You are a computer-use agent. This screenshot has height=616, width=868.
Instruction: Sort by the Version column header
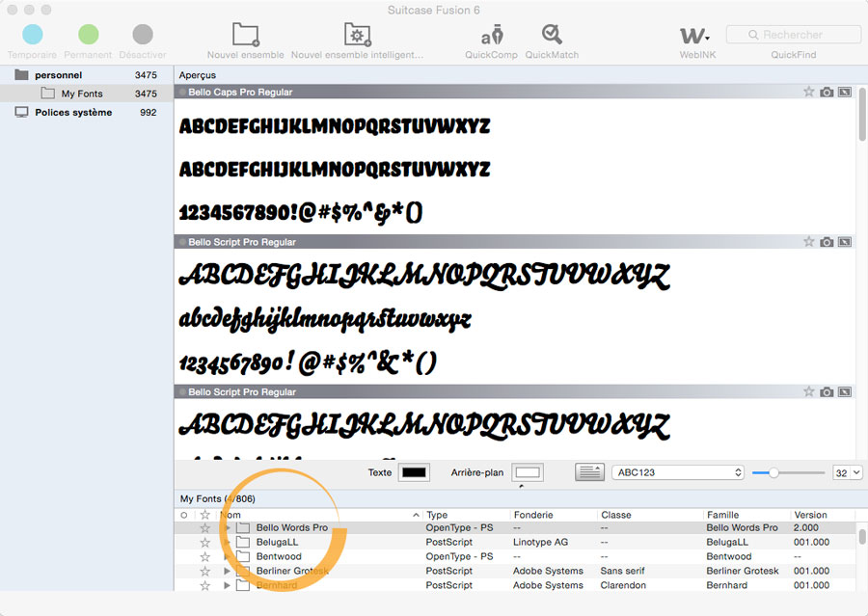point(824,515)
